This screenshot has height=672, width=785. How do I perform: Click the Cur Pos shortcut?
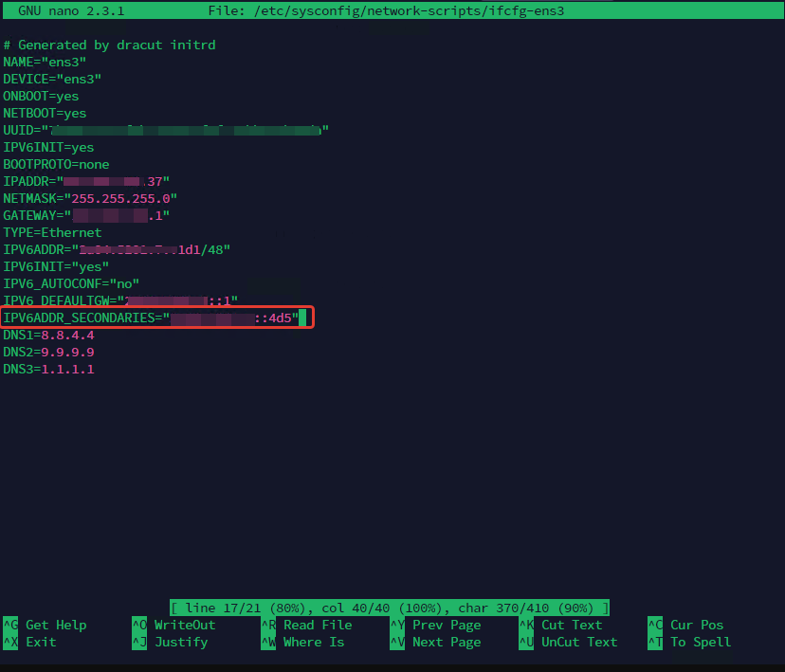click(696, 625)
